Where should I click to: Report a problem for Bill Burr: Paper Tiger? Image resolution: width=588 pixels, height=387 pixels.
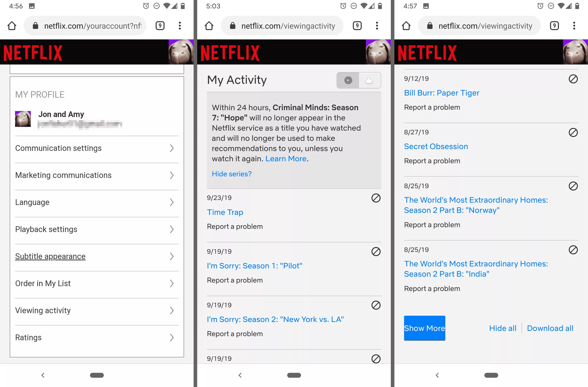[x=432, y=107]
